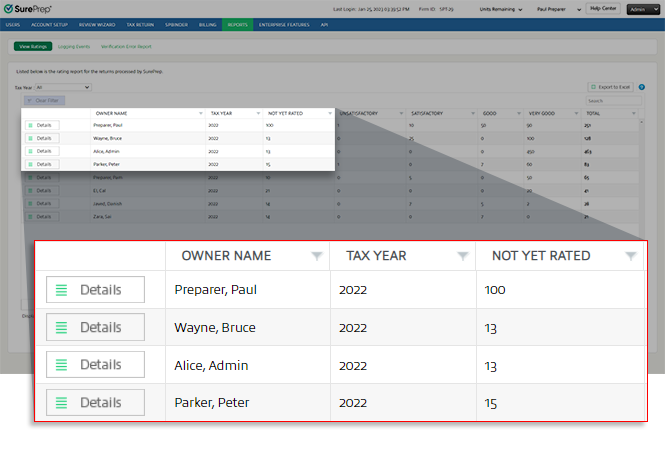Go to the Logging Events sub-tab
The width and height of the screenshot is (665, 452).
click(76, 46)
